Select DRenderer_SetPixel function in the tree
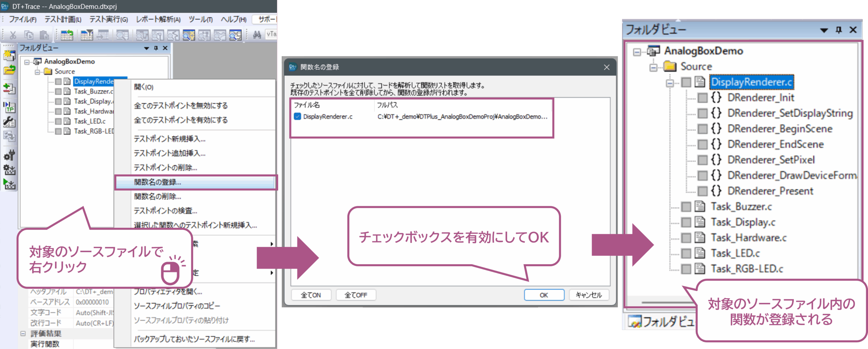 pyautogui.click(x=771, y=160)
